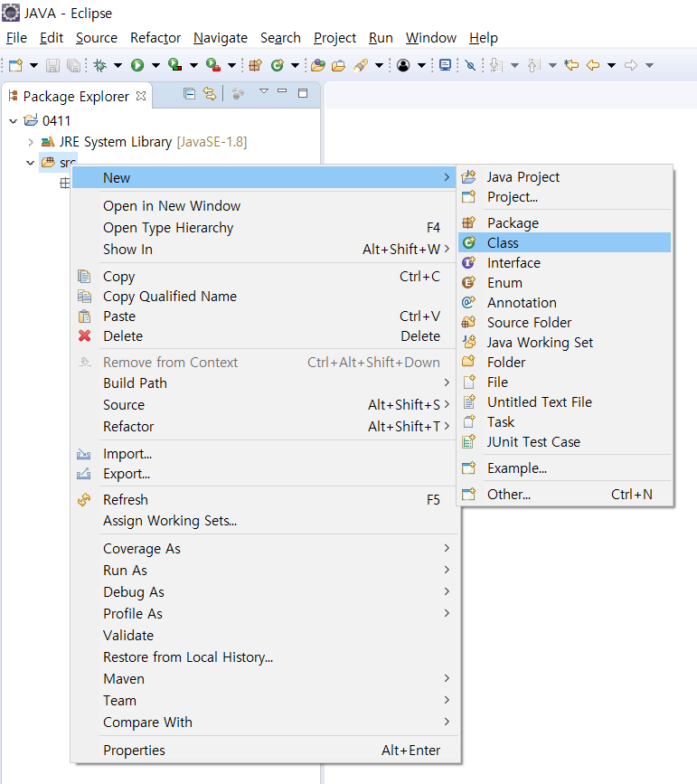Click the Debug bug icon

coord(100,65)
